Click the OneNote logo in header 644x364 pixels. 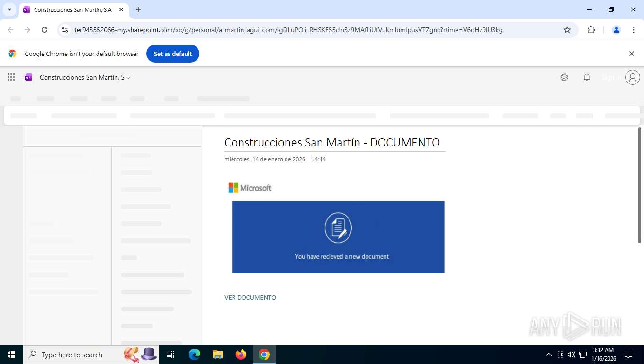pyautogui.click(x=28, y=77)
